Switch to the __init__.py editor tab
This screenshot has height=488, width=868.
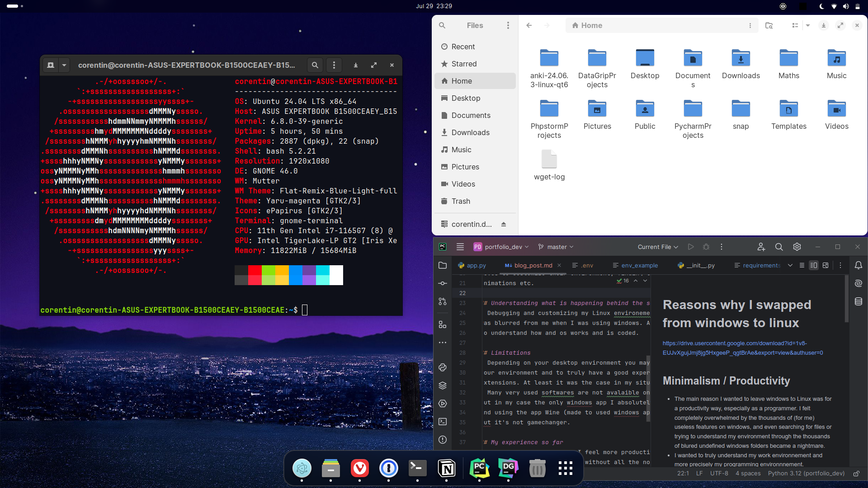coord(696,265)
